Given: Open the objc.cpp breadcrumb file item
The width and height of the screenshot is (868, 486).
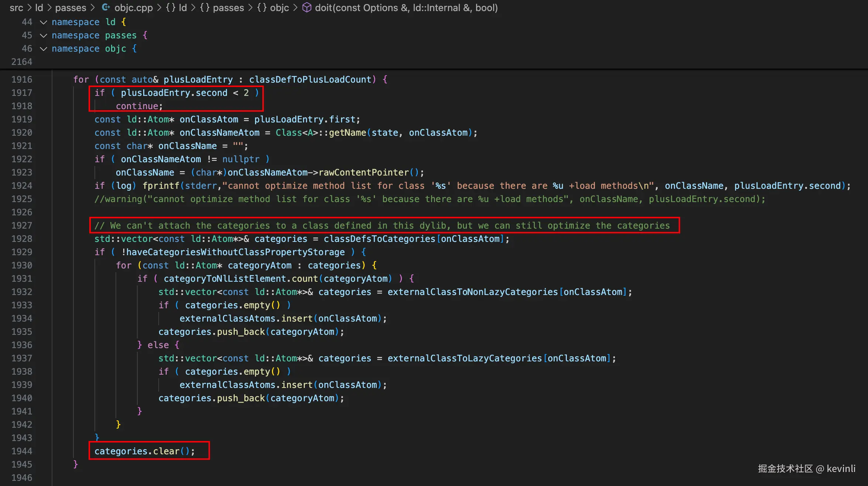Looking at the screenshot, I should (133, 7).
